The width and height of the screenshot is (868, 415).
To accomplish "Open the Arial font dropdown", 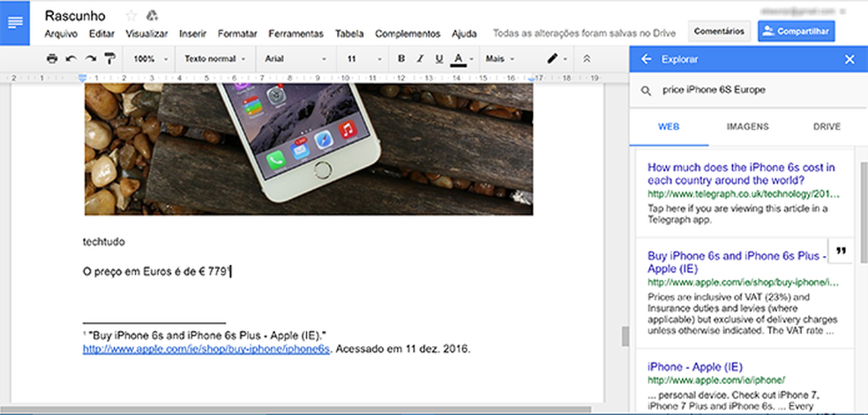I will [296, 59].
